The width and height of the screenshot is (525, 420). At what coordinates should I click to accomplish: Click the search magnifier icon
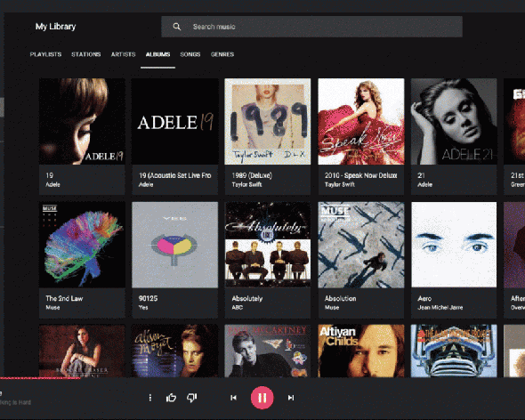point(177,27)
